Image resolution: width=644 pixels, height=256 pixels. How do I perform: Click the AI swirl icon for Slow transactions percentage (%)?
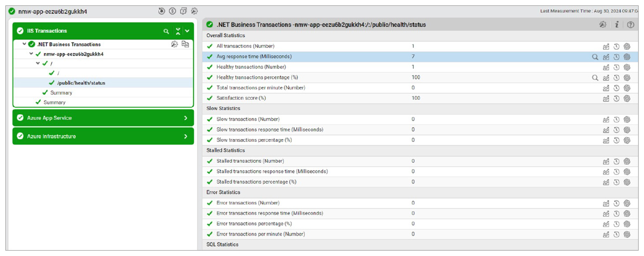pos(627,141)
